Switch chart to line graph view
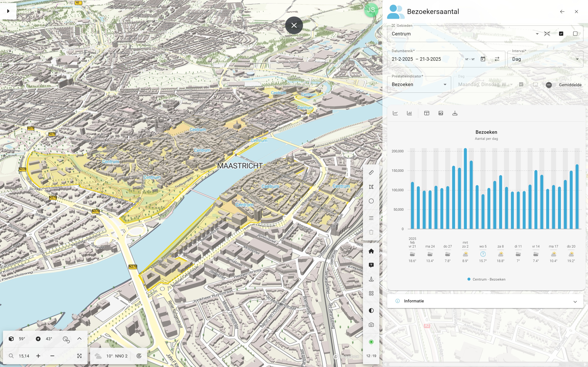The width and height of the screenshot is (588, 367). pos(395,113)
